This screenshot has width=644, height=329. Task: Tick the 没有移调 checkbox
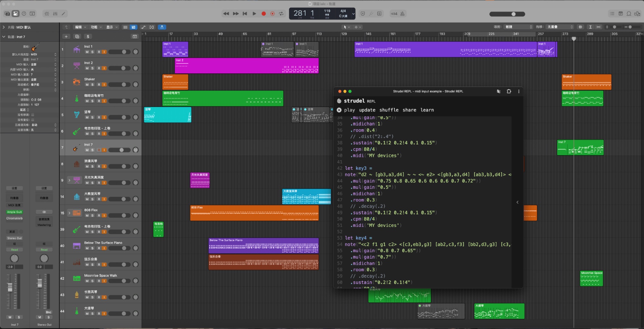tap(33, 115)
